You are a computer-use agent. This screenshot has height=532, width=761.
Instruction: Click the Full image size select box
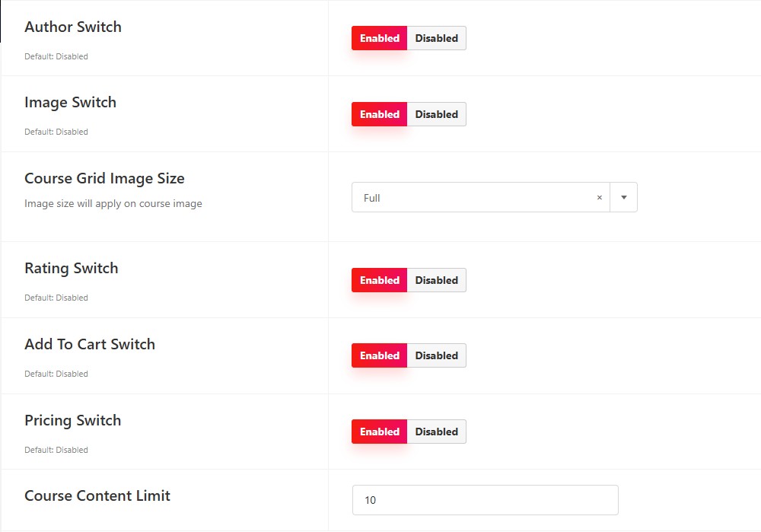pyautogui.click(x=480, y=198)
